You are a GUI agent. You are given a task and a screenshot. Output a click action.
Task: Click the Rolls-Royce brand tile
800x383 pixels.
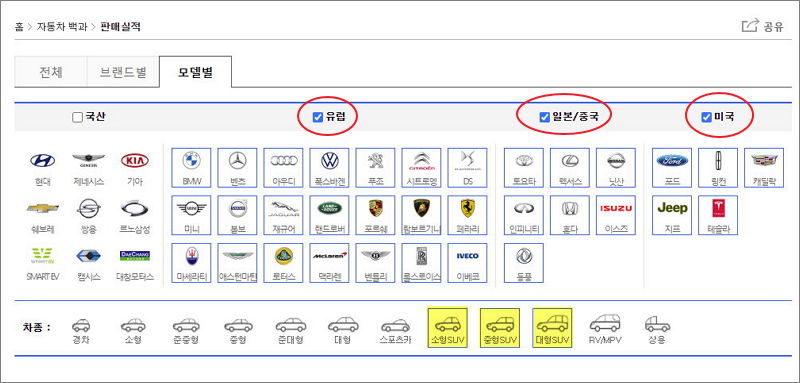click(421, 263)
